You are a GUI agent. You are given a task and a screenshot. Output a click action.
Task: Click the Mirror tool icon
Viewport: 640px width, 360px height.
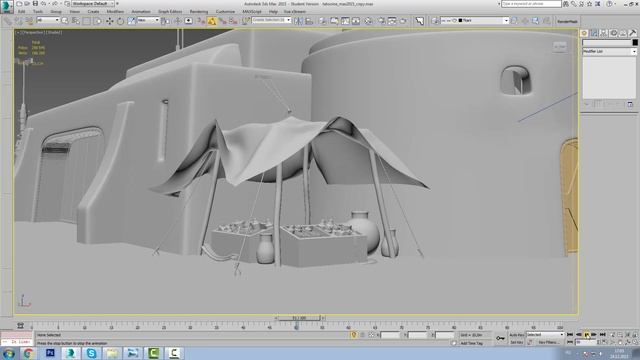298,21
